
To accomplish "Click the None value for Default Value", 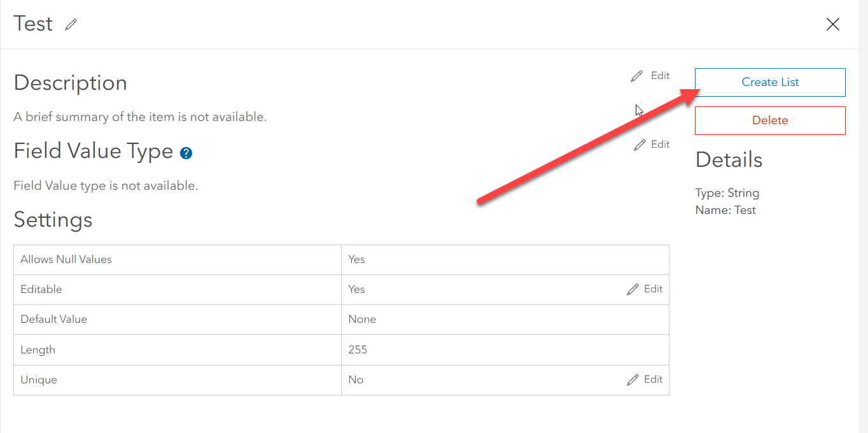I will tap(362, 319).
